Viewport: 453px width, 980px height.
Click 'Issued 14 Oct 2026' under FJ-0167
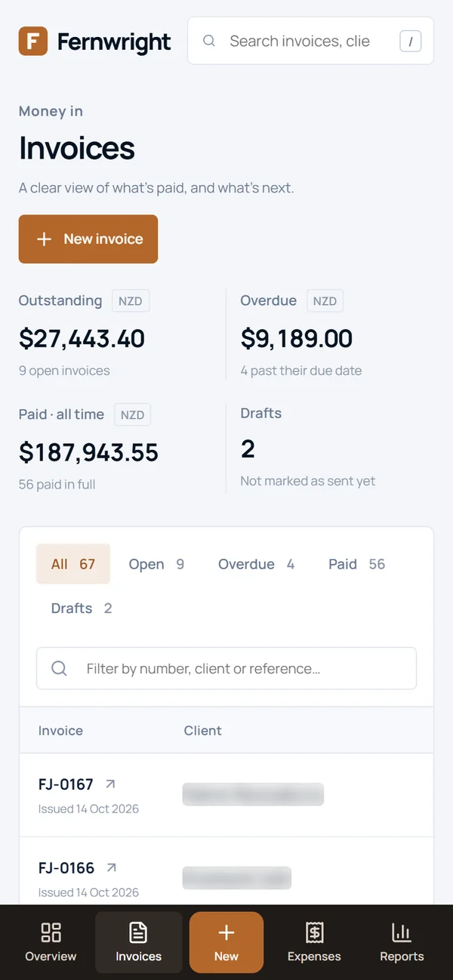coord(88,809)
